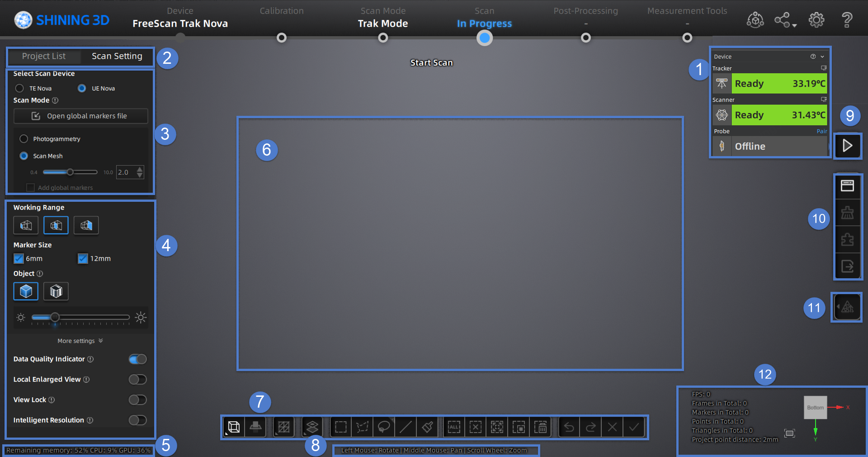
Task: Select the TE Nova radio button
Action: pyautogui.click(x=19, y=88)
